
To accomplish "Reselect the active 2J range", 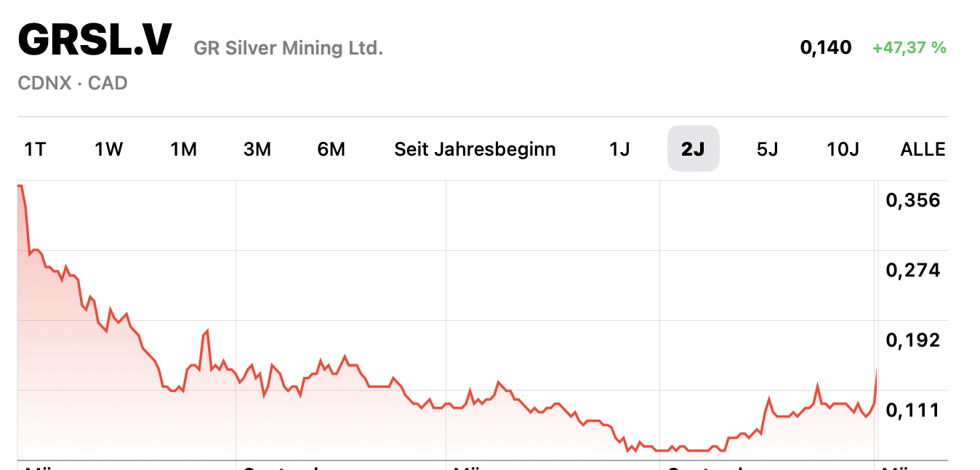I will click(x=693, y=148).
